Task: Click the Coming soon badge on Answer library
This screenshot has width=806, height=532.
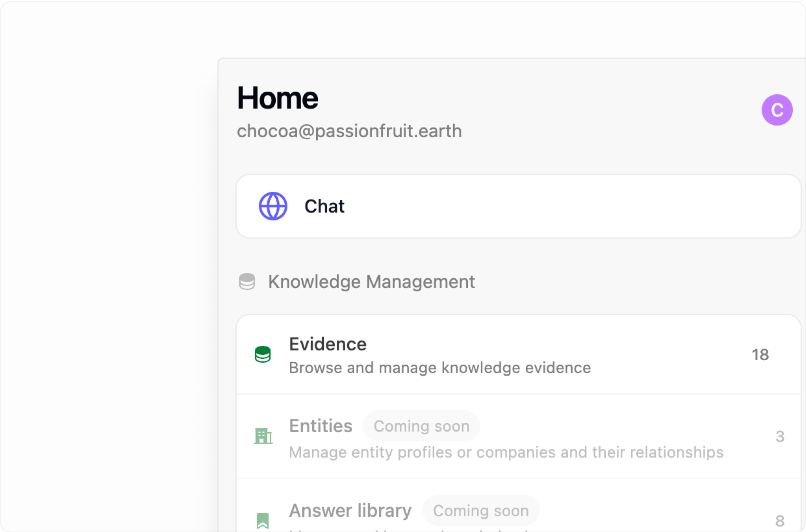Action: 481,510
